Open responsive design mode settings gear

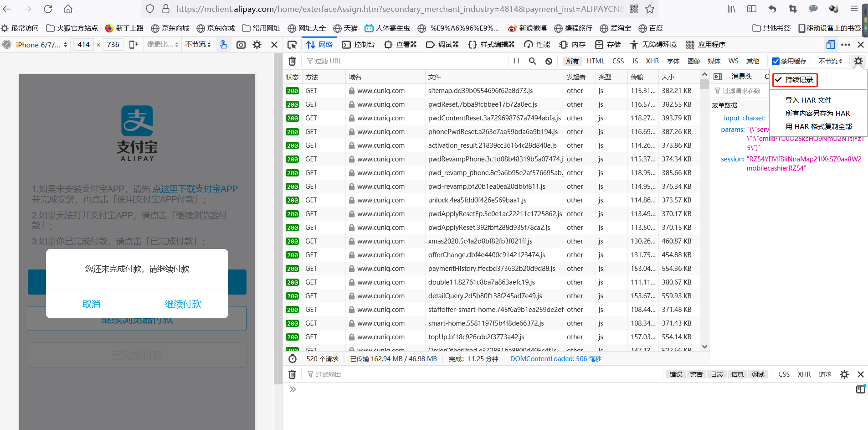click(x=257, y=44)
